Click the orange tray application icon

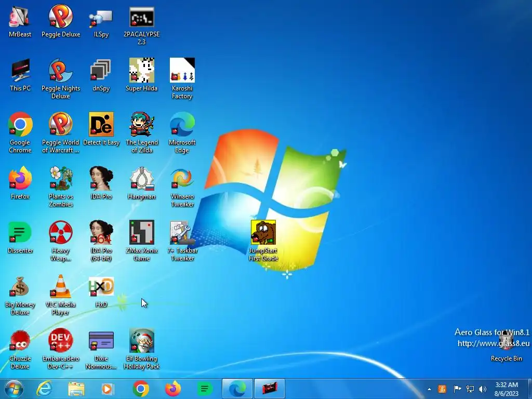click(442, 389)
